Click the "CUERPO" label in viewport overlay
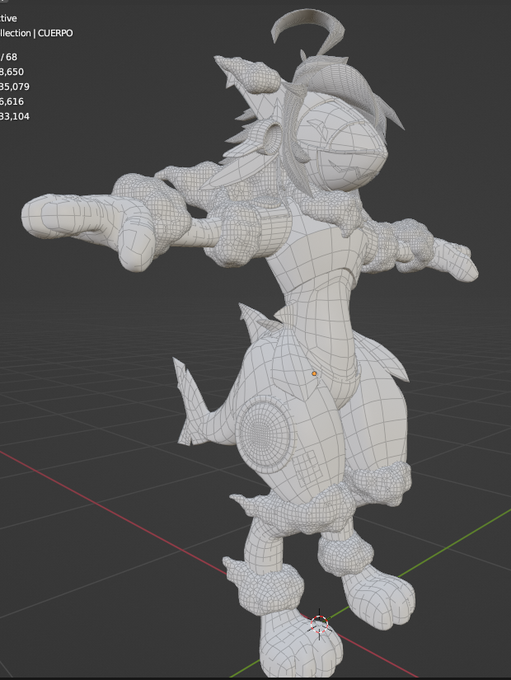This screenshot has width=511, height=680. (55, 33)
